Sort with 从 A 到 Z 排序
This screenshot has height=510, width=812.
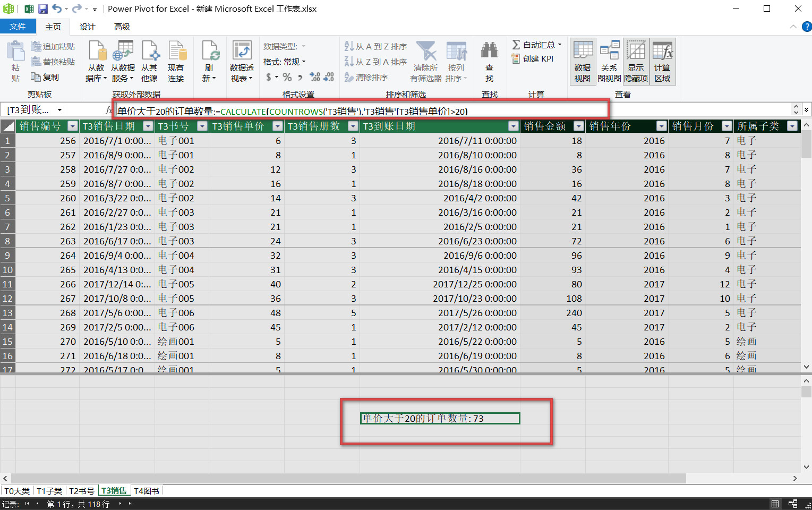(375, 47)
